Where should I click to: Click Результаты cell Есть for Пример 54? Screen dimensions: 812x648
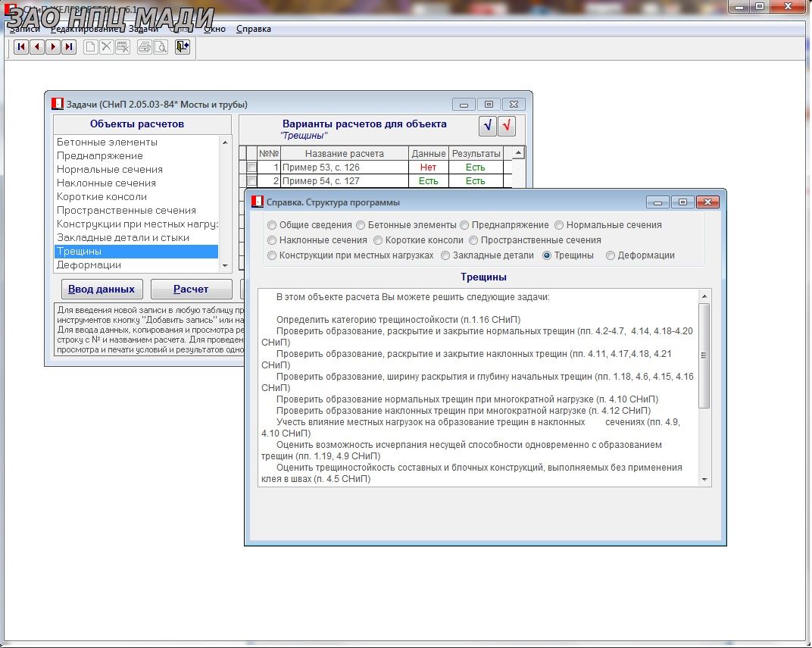[x=476, y=181]
